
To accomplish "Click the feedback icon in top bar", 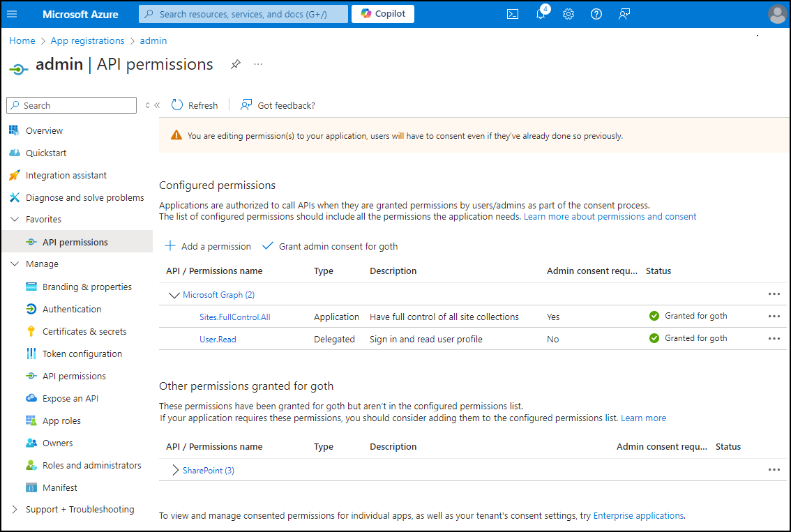I will 624,14.
